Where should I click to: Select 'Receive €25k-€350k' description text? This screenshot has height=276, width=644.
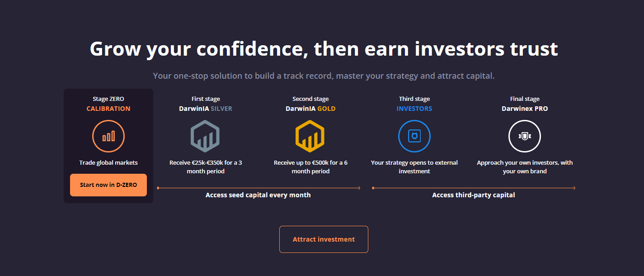pos(206,167)
